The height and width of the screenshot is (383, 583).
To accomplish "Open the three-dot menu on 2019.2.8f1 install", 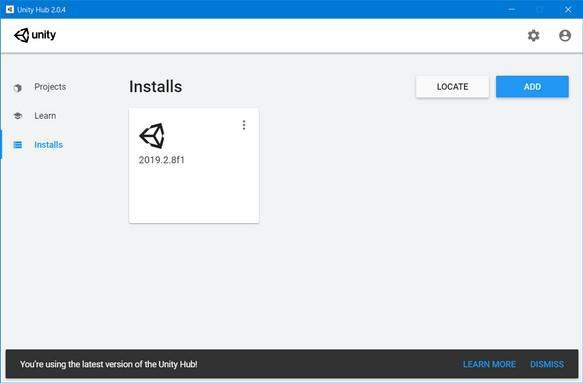I will (x=244, y=125).
